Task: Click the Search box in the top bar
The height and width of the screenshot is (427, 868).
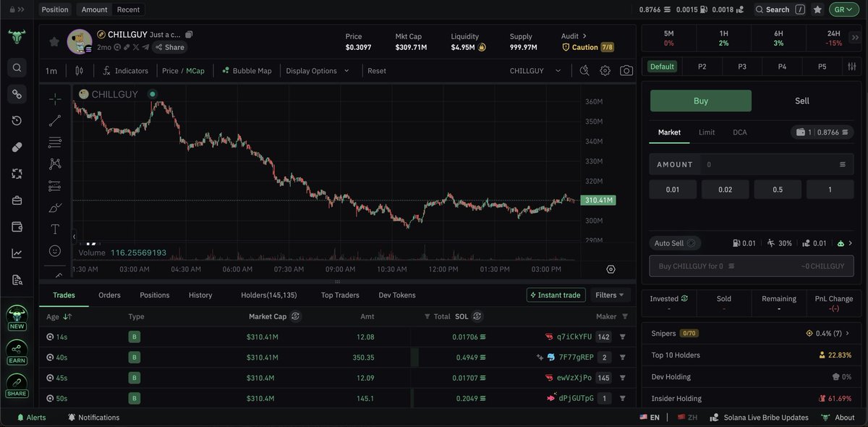Action: (780, 9)
